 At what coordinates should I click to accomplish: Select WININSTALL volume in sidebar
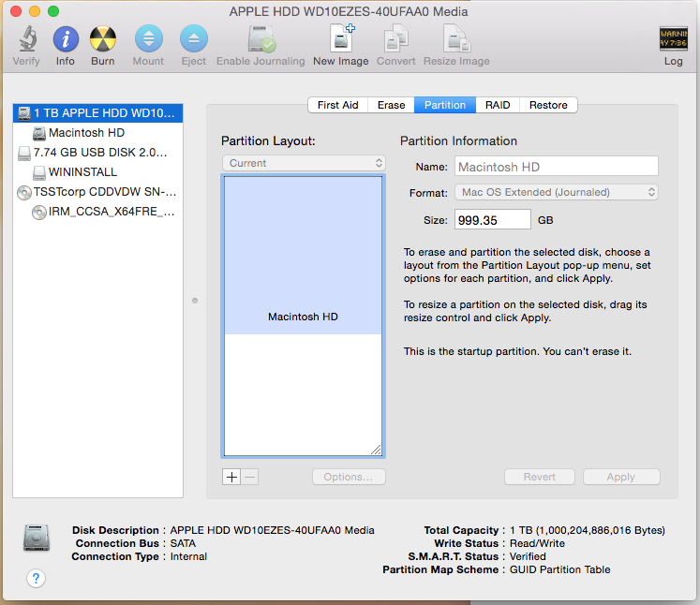click(82, 172)
